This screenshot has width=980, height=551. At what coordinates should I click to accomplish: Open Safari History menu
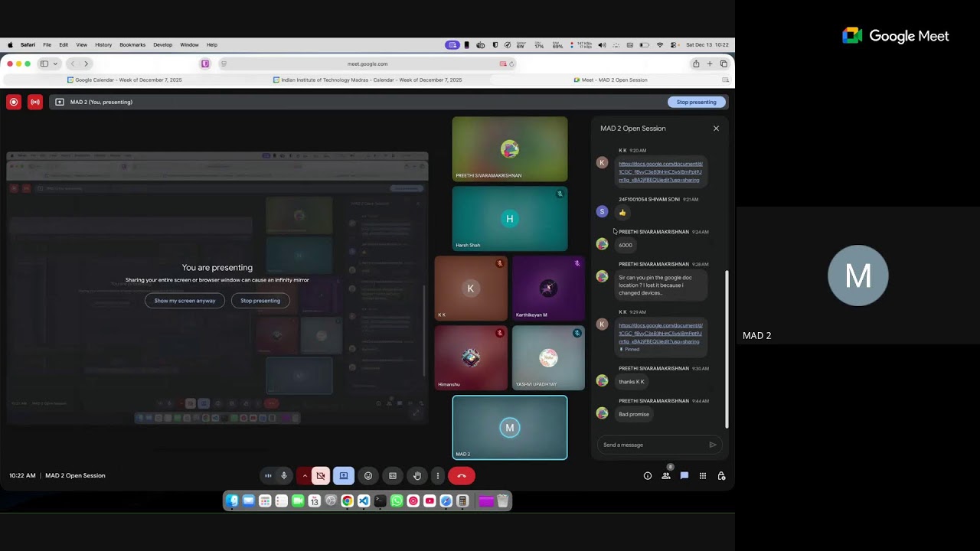pos(103,45)
